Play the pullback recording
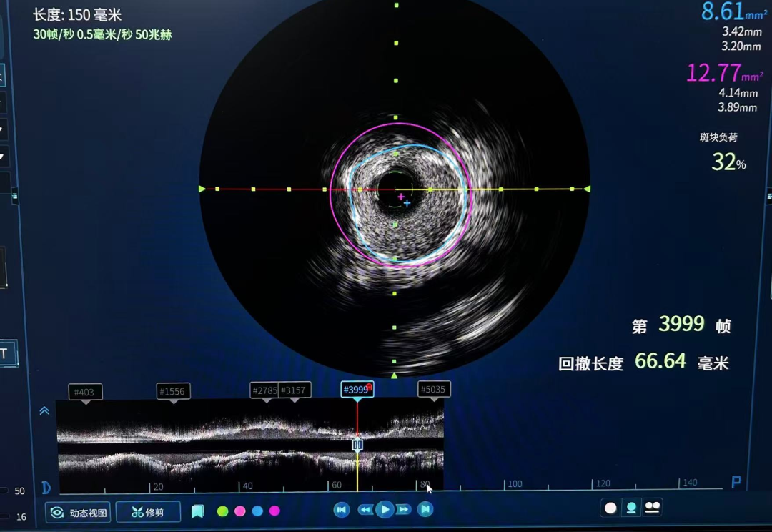Image resolution: width=772 pixels, height=532 pixels. click(385, 510)
